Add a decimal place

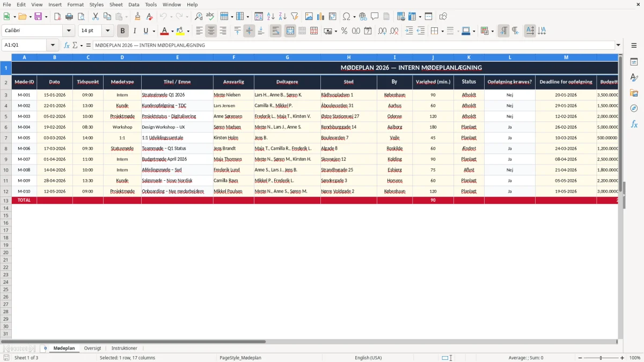(382, 31)
